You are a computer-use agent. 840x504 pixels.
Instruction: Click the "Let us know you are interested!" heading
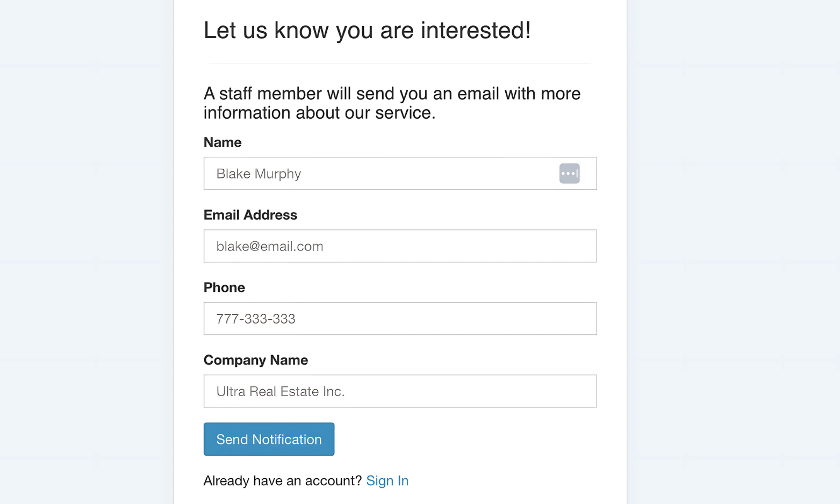point(367,31)
